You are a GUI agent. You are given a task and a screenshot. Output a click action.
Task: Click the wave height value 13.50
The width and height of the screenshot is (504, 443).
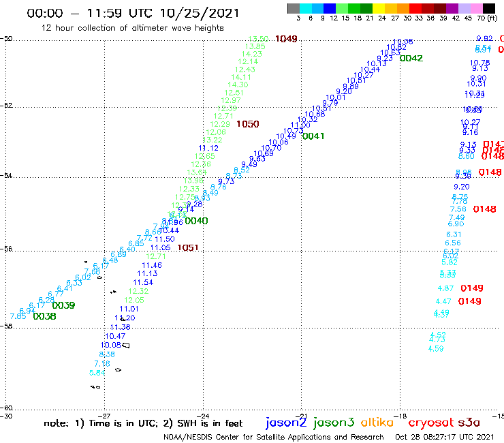258,39
